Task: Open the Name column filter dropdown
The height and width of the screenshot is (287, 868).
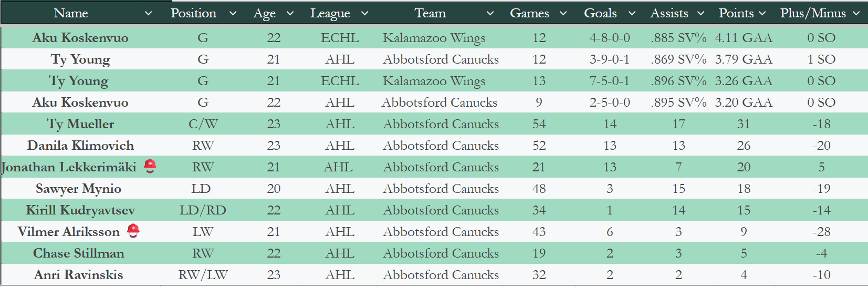Action: pos(148,14)
